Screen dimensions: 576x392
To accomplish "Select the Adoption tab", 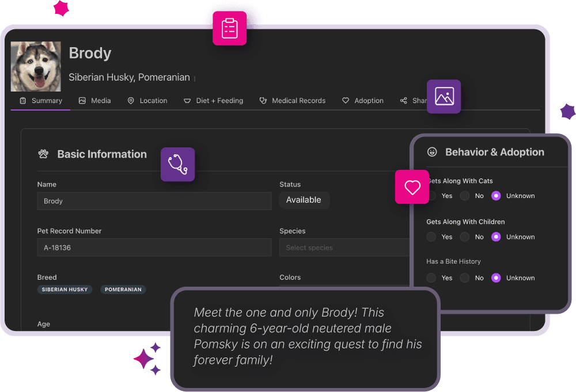I will tap(362, 101).
